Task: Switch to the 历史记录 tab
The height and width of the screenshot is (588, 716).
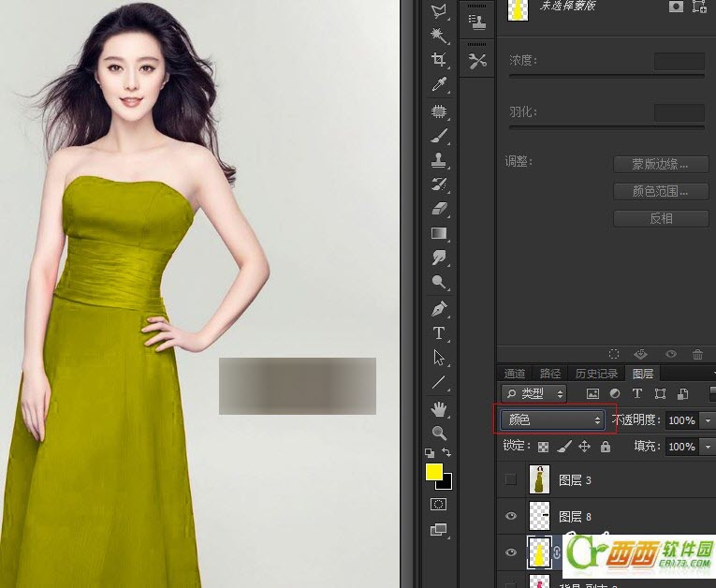Action: [595, 374]
